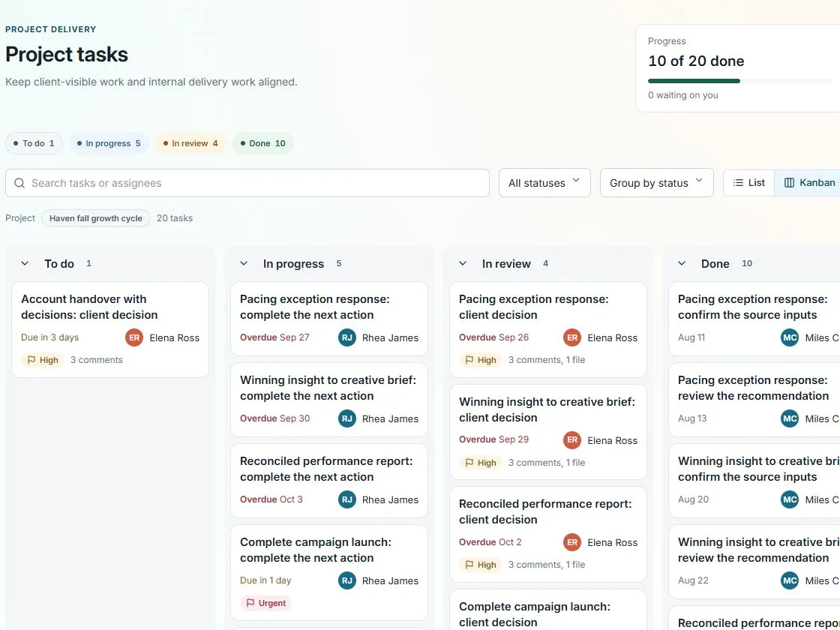Click High flag on Overdue Sep 29 card
The width and height of the screenshot is (840, 630).
point(481,462)
